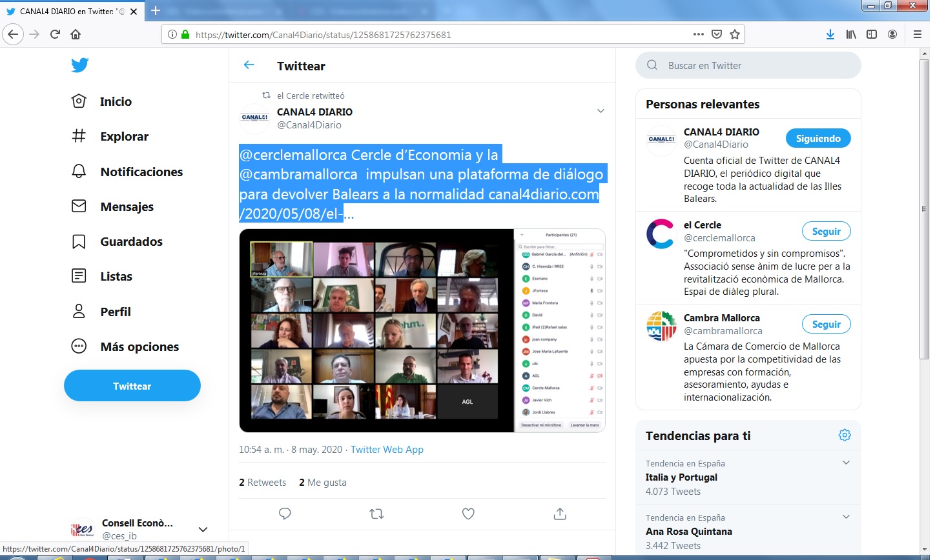Screen dimensions: 935x560
Task: Click the CANAL4 DIARIO tweet author avatar
Action: [255, 118]
